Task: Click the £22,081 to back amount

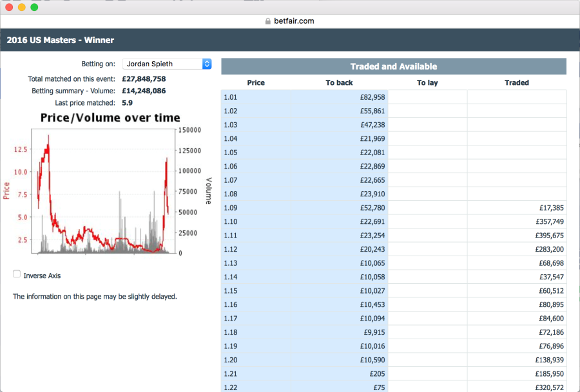Action: pos(372,153)
